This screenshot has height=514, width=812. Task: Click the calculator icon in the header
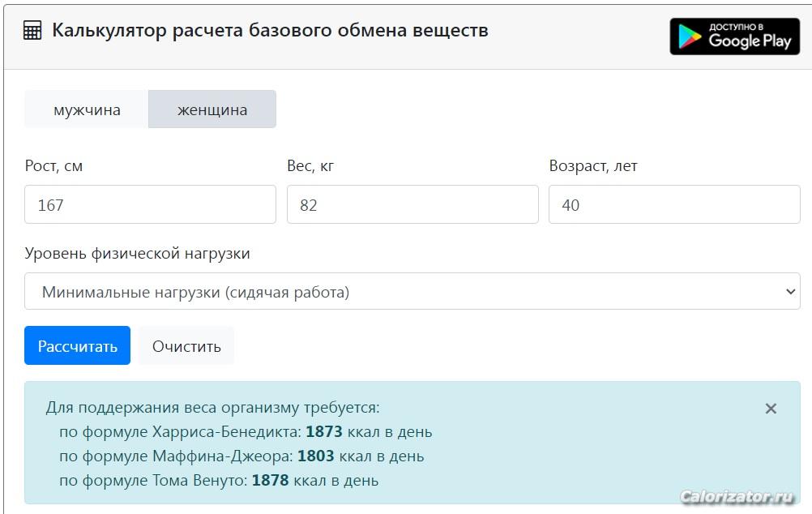click(32, 32)
